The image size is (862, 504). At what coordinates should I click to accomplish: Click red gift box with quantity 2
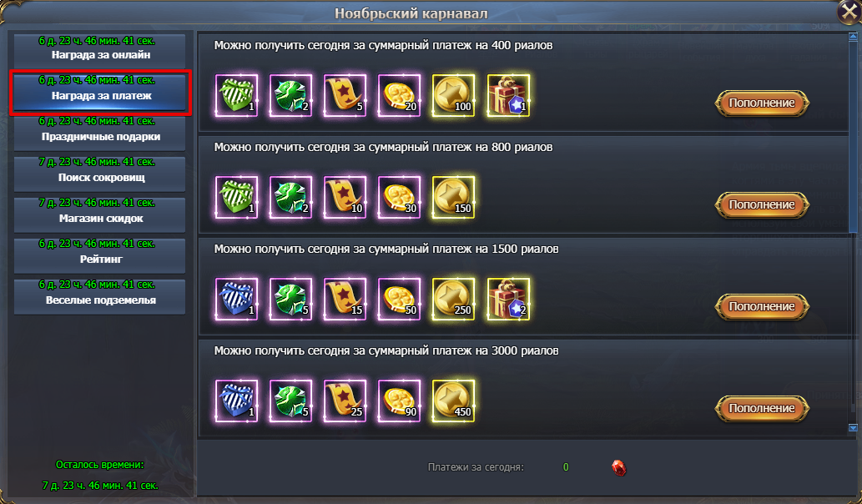pos(508,299)
